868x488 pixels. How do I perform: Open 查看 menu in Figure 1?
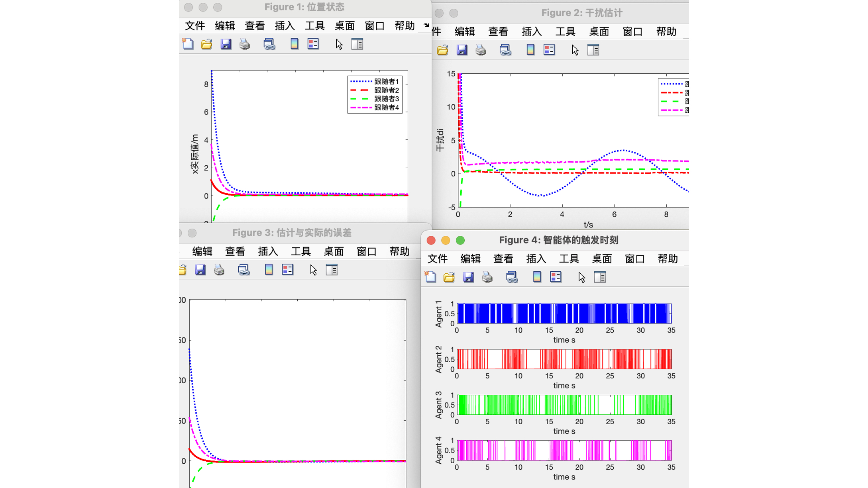(255, 26)
